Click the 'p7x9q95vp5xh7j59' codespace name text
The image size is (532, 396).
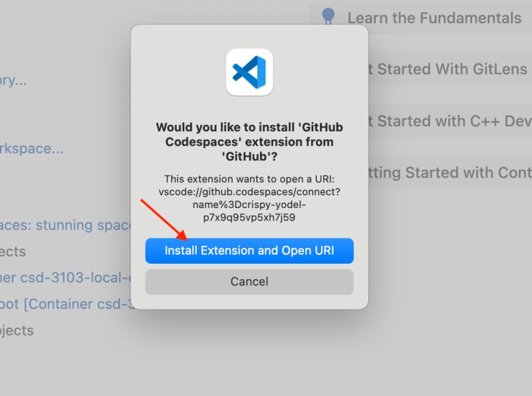(249, 217)
